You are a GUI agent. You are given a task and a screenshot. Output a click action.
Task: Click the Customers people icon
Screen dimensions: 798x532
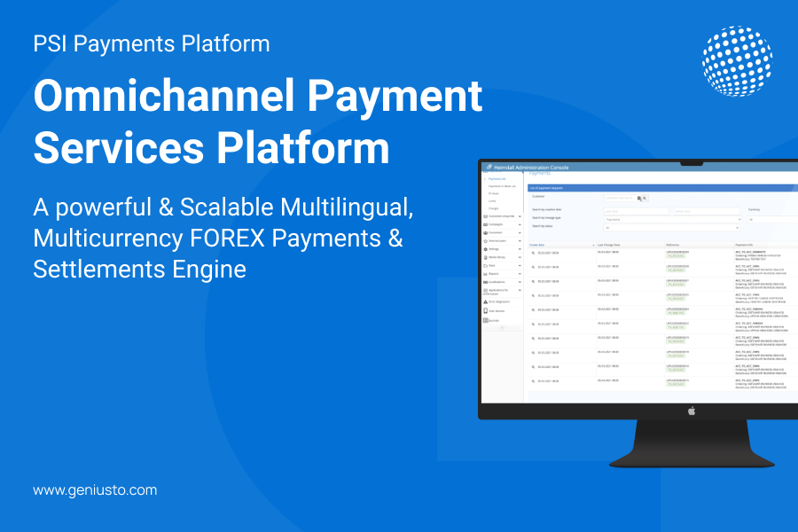(x=486, y=232)
